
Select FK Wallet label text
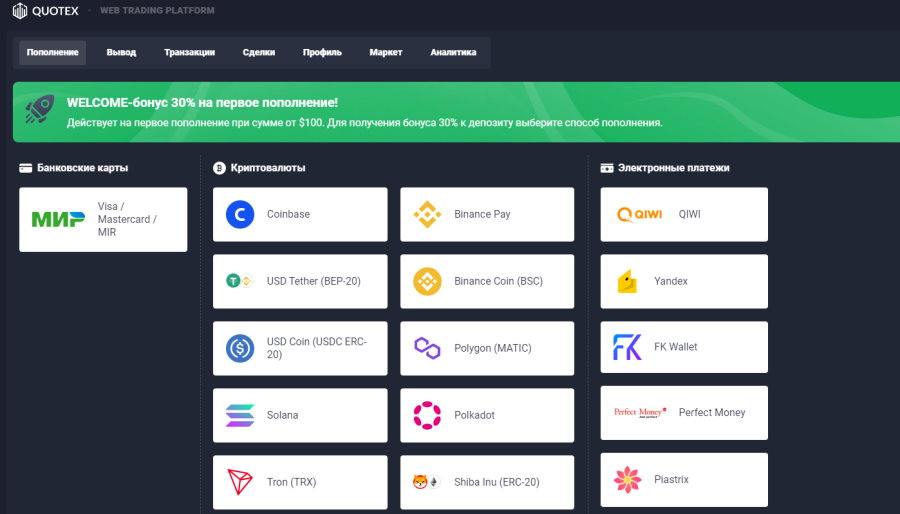pos(676,347)
